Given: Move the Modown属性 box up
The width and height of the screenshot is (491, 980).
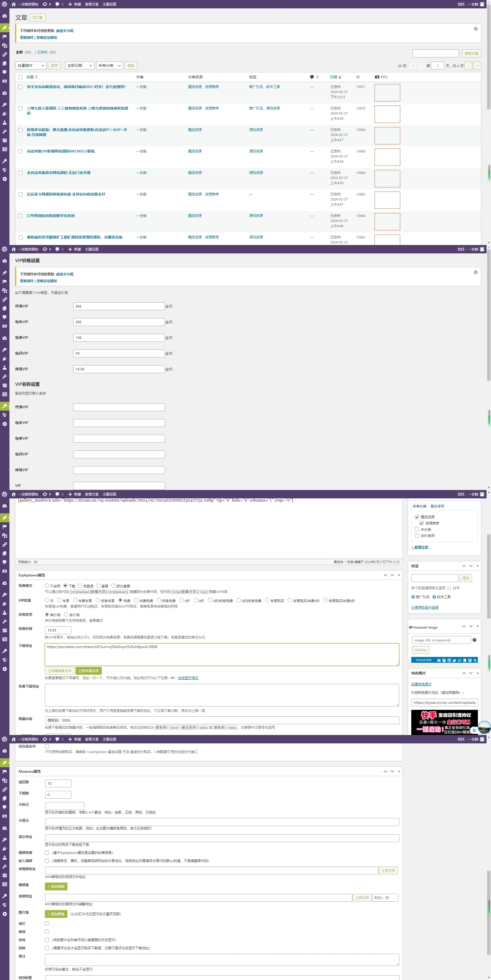Looking at the screenshot, I should pyautogui.click(x=385, y=771).
